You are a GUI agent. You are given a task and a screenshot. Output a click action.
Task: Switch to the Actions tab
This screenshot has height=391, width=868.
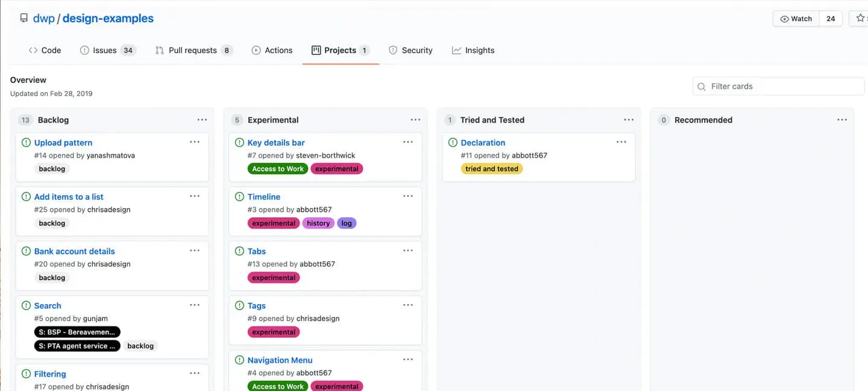(272, 50)
